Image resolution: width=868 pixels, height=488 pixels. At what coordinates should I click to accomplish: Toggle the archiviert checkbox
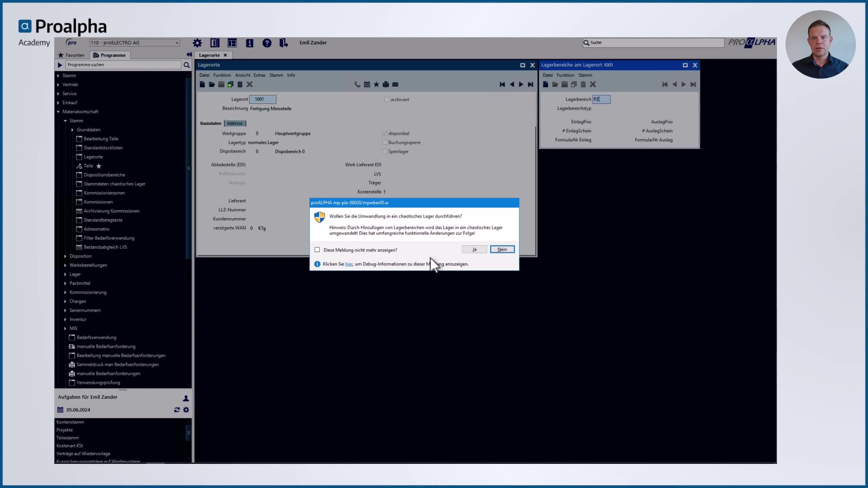pyautogui.click(x=387, y=99)
